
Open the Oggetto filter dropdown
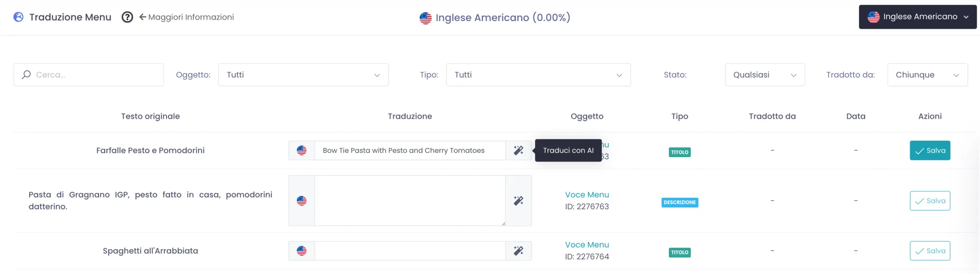click(x=303, y=75)
